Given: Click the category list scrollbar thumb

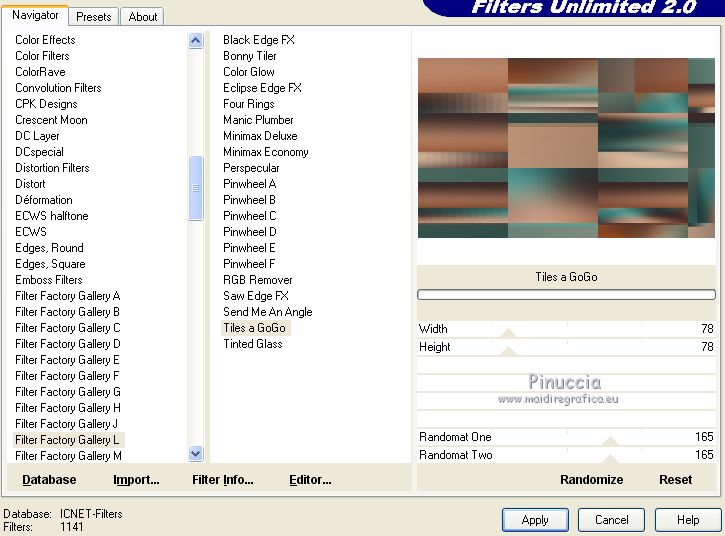Looking at the screenshot, I should click(196, 188).
